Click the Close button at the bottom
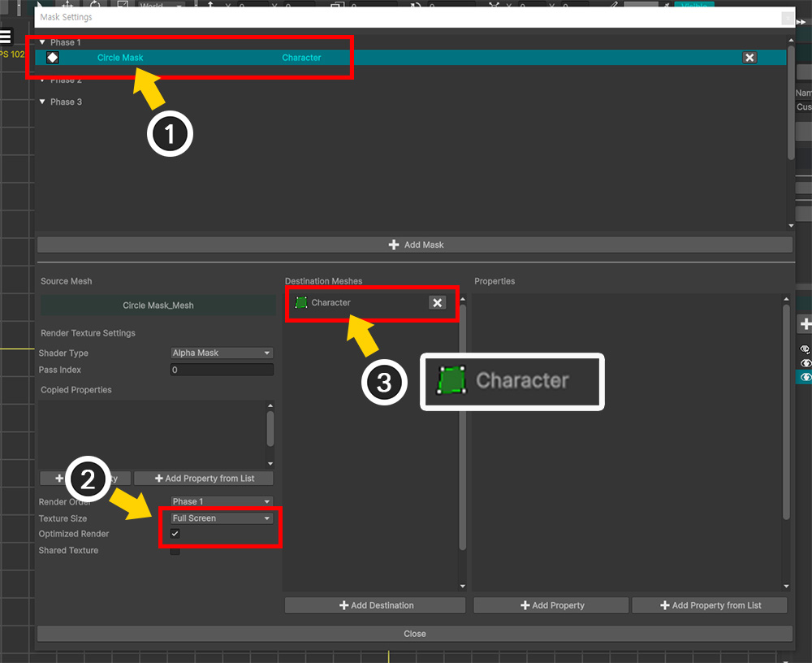 coord(415,634)
